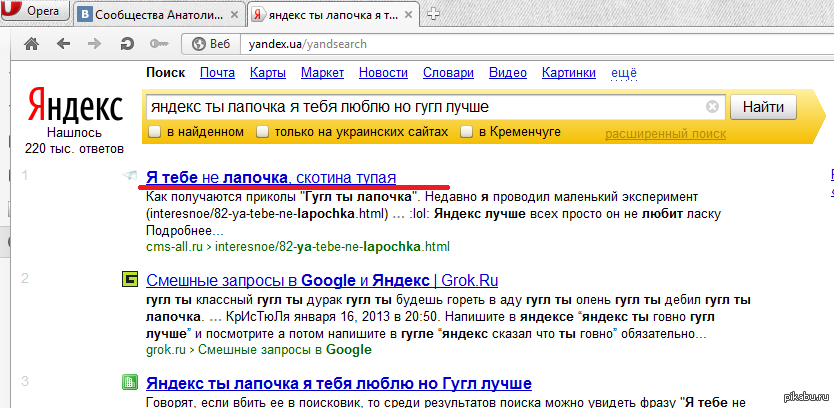Open the Opera menu button

point(35,10)
